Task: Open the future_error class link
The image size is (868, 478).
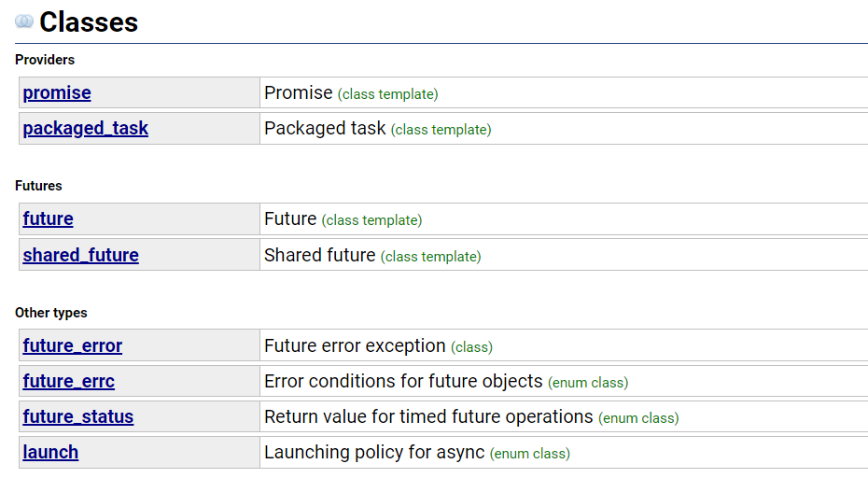Action: (72, 346)
